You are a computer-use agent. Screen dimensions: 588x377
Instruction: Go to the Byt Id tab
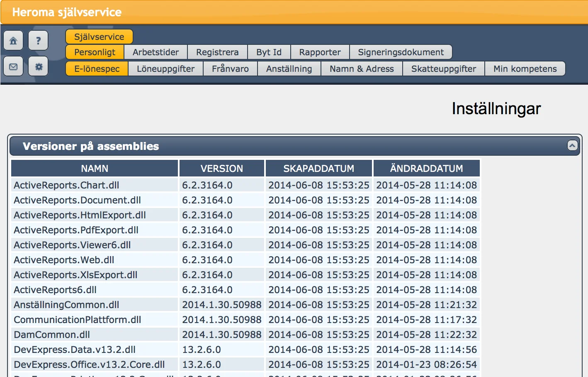(269, 52)
